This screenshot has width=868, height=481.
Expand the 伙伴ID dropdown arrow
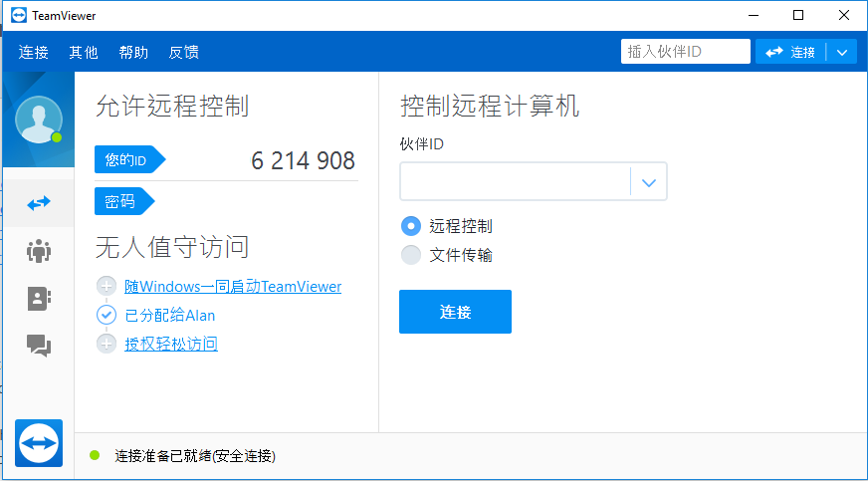pos(649,182)
